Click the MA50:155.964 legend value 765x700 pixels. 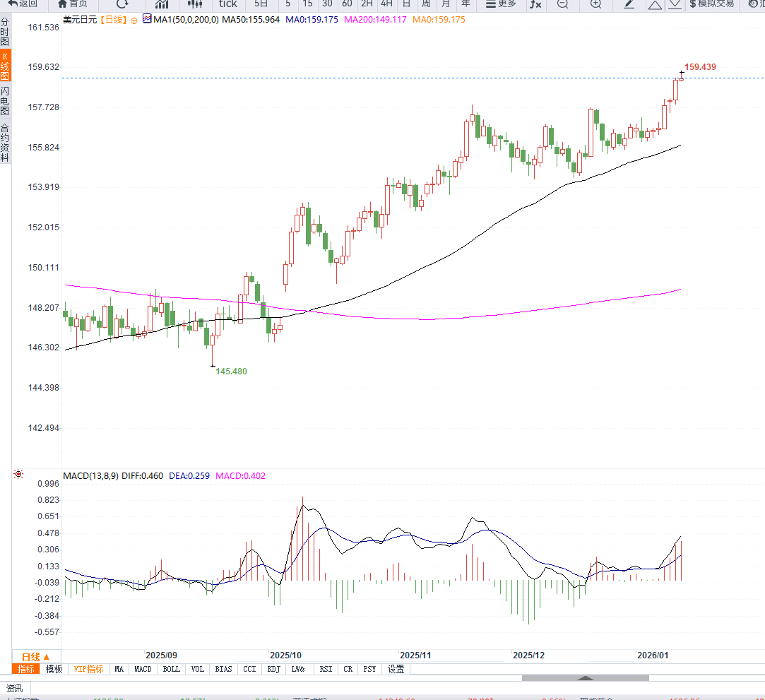[x=251, y=20]
